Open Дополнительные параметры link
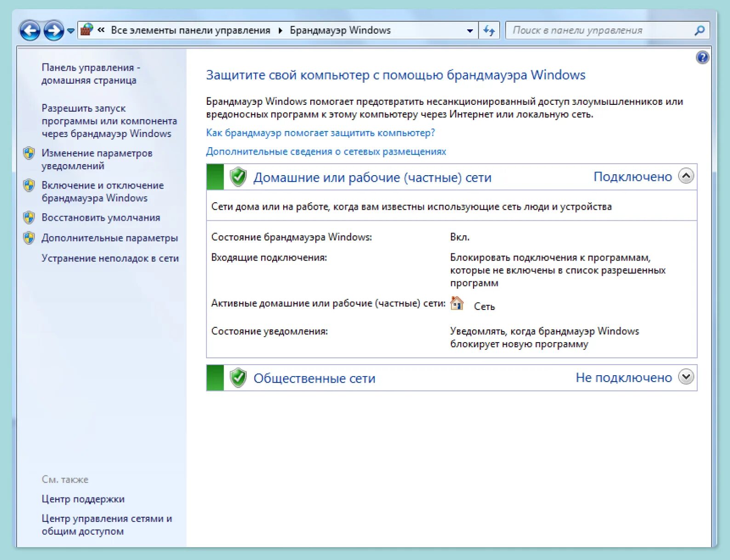Screen dimensions: 730x560 click(x=109, y=238)
